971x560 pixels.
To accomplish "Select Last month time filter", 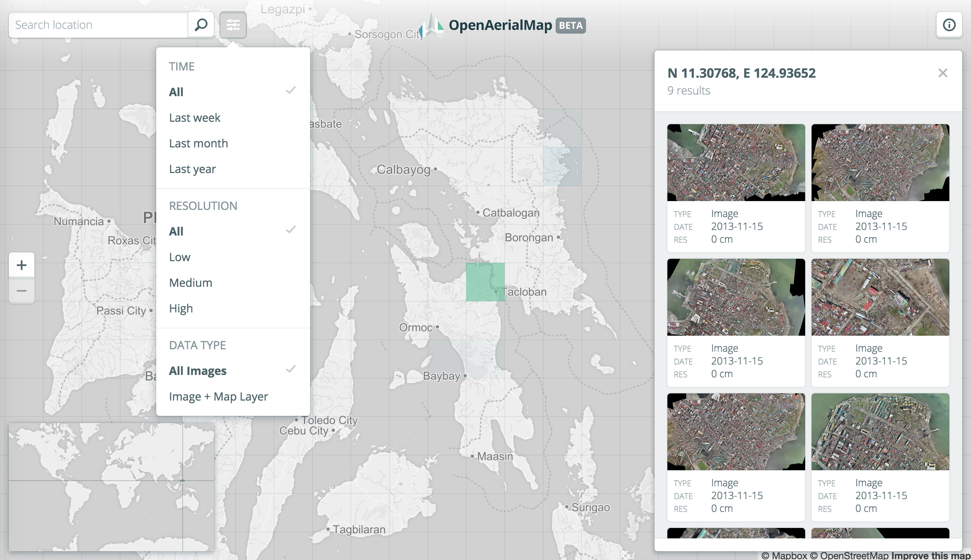I will coord(233,143).
